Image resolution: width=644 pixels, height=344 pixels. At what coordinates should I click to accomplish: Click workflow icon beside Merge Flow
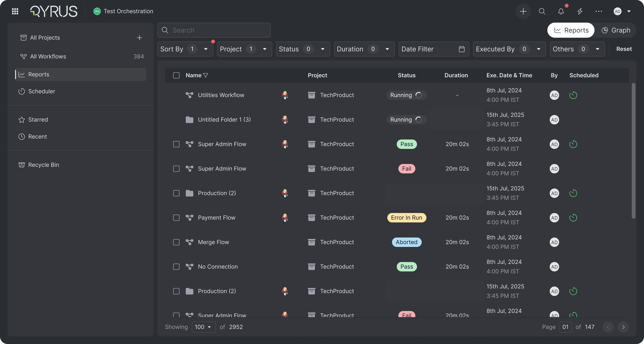[x=190, y=242]
